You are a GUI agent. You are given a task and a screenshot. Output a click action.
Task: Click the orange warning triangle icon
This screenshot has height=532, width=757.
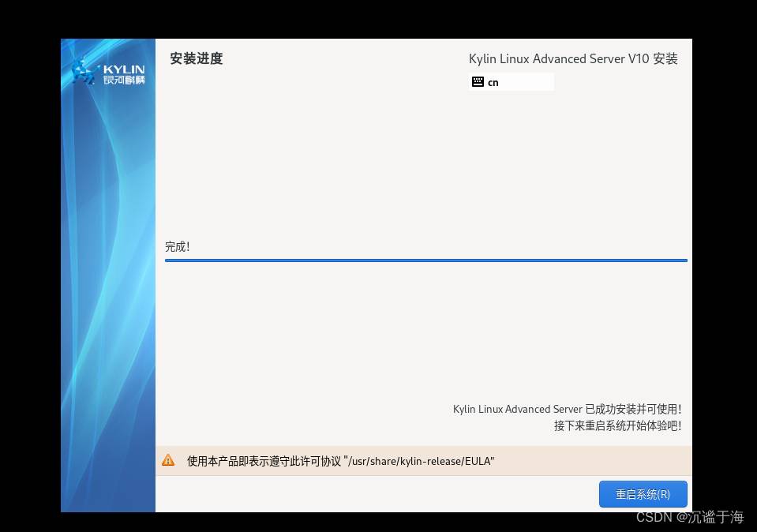coord(168,460)
